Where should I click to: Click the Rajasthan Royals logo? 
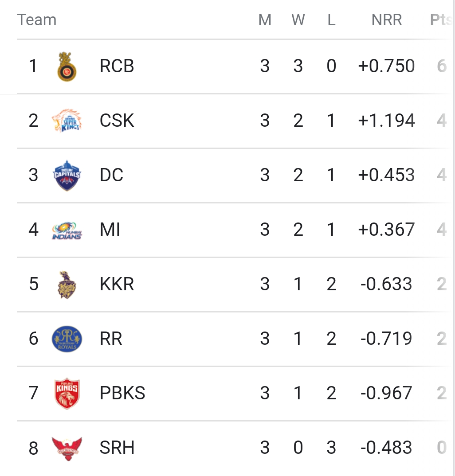[x=67, y=339]
